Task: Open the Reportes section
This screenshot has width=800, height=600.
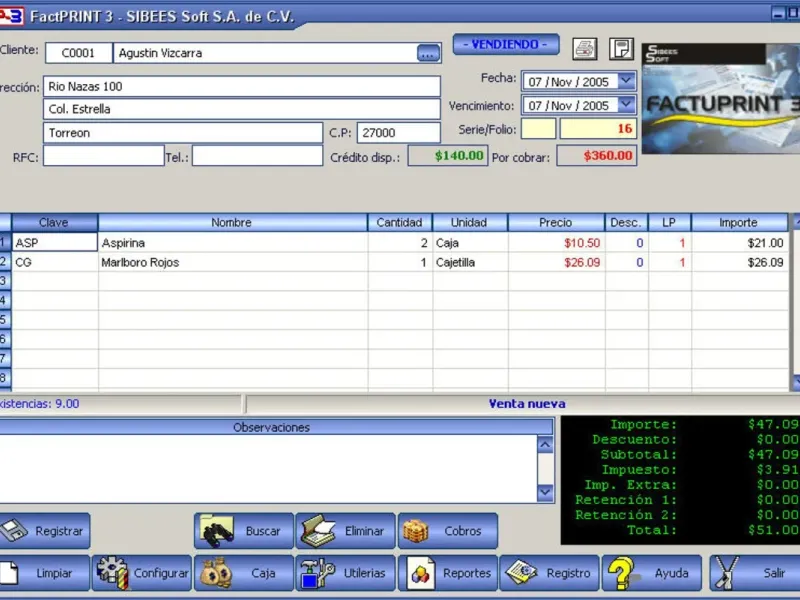Action: 447,573
